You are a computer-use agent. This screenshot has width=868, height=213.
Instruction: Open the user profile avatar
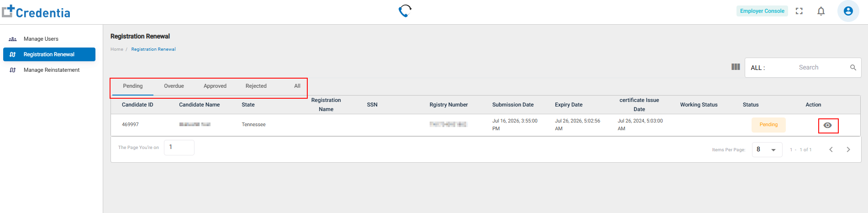[848, 11]
